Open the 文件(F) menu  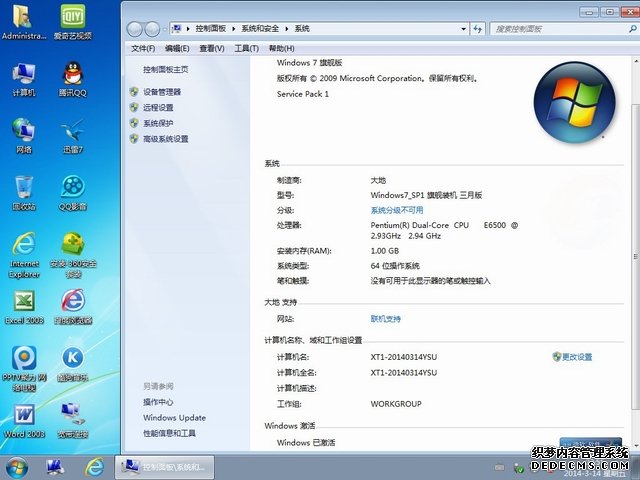tap(143, 49)
